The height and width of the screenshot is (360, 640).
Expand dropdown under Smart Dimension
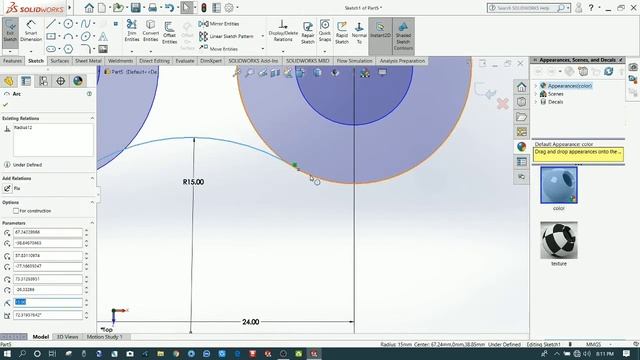tap(31, 51)
